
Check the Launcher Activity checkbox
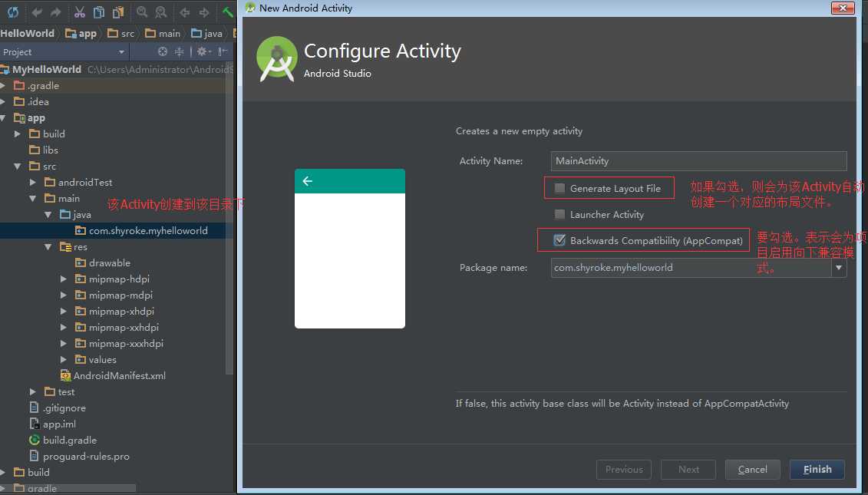[x=559, y=214]
